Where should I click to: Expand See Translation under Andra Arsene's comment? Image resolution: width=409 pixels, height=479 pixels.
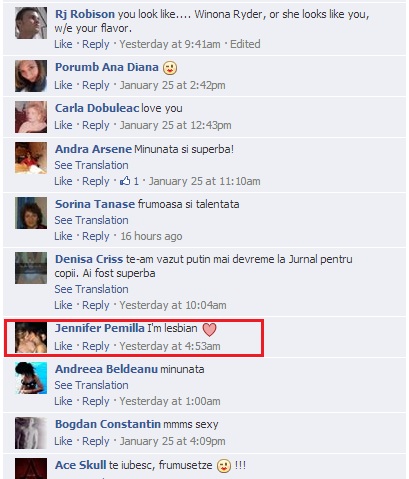(x=91, y=165)
